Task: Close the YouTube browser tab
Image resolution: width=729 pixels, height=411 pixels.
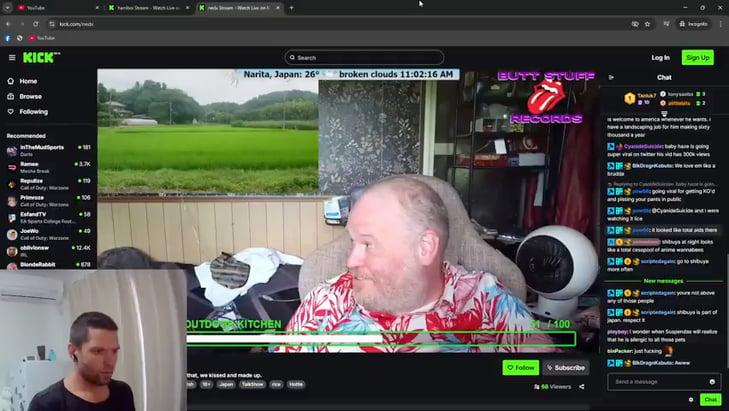Action: [x=97, y=8]
